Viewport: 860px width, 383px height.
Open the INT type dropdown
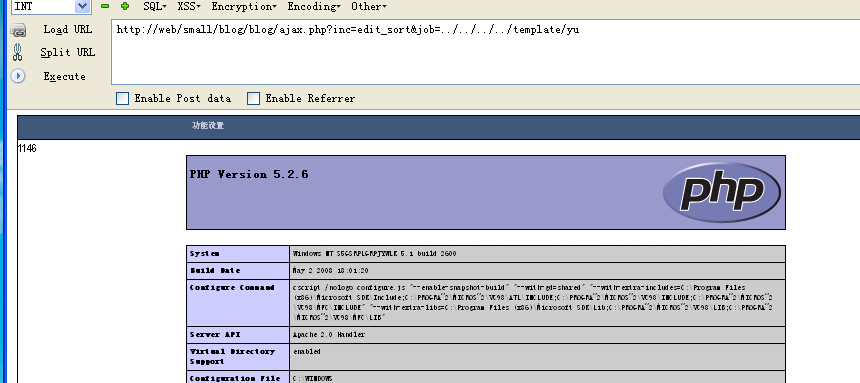pos(82,6)
